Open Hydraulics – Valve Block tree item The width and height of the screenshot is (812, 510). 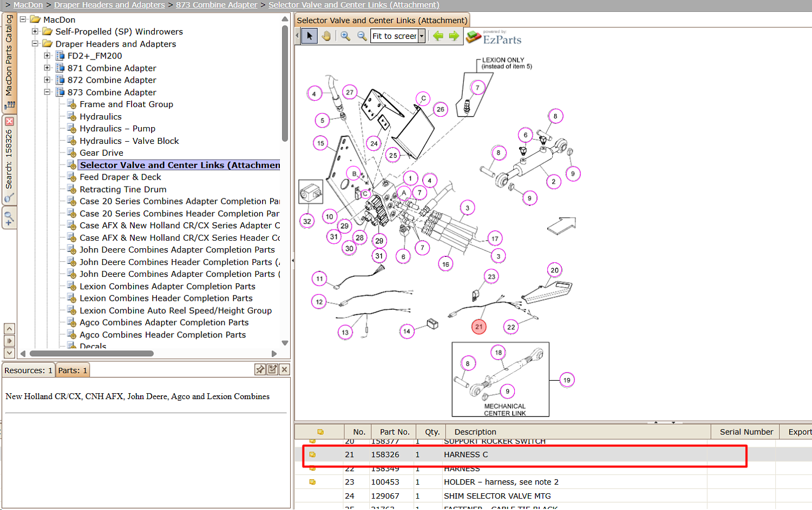[x=129, y=141]
